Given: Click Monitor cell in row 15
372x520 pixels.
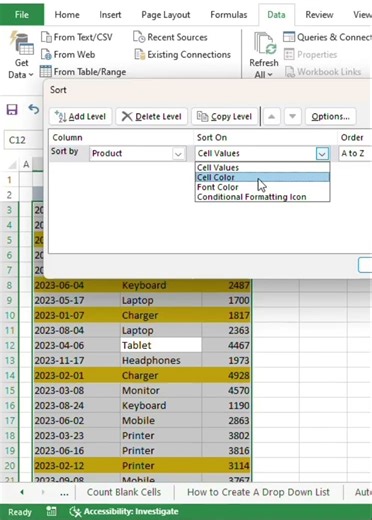Looking at the screenshot, I should (161, 390).
